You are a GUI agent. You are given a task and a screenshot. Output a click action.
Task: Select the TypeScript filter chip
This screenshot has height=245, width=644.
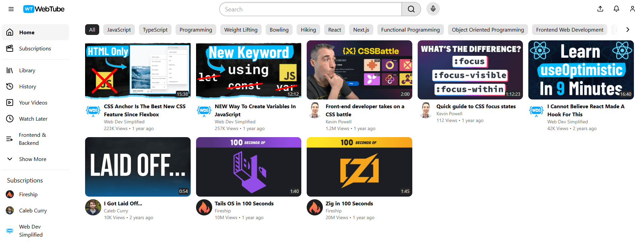[x=155, y=30]
